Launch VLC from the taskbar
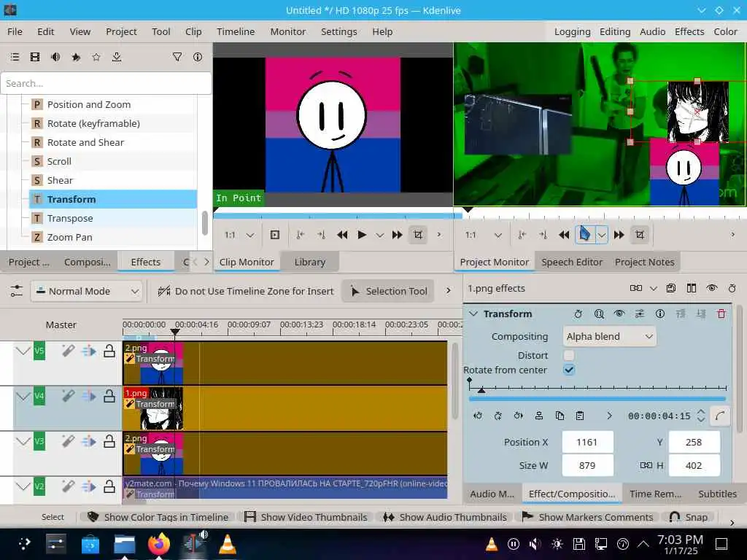The image size is (747, 560). [x=228, y=544]
